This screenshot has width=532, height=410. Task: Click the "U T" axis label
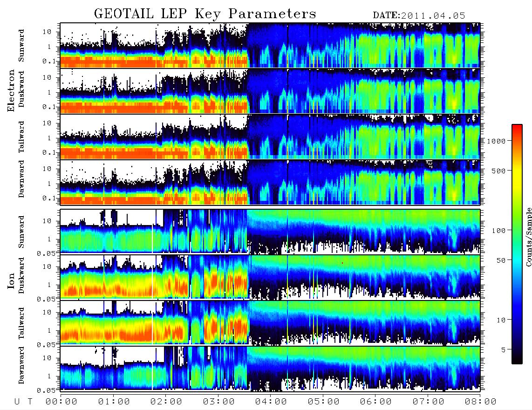point(23,402)
